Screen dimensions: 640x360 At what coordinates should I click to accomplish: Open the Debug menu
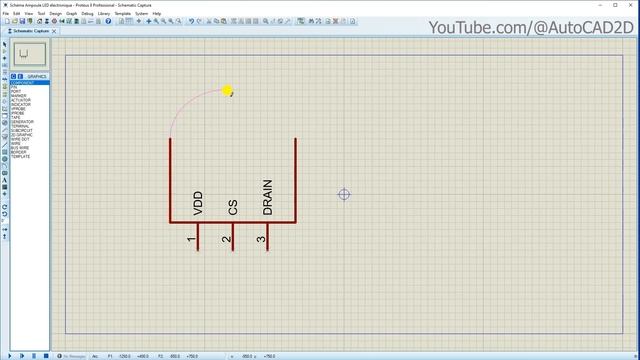87,13
